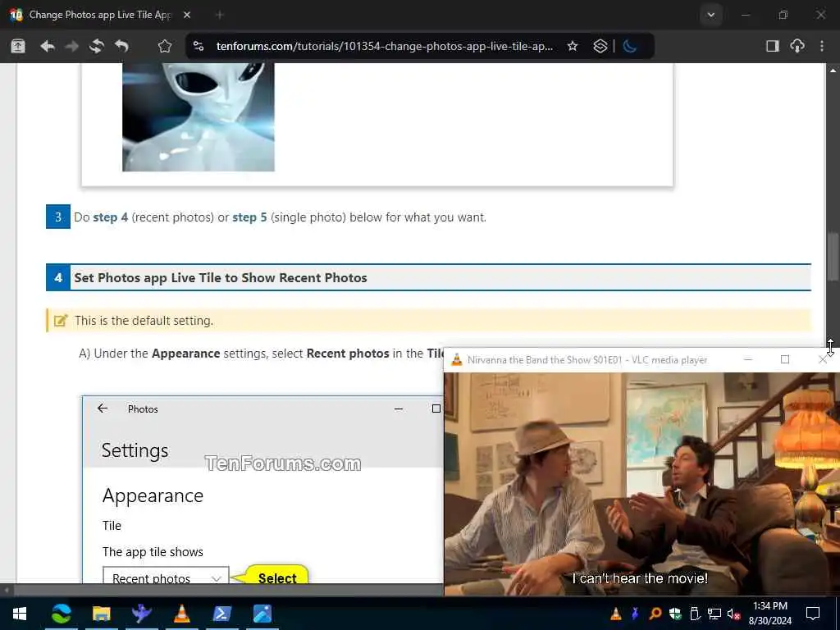Click the purple bird app on the taskbar
Viewport: 840px width, 630px height.
click(141, 614)
